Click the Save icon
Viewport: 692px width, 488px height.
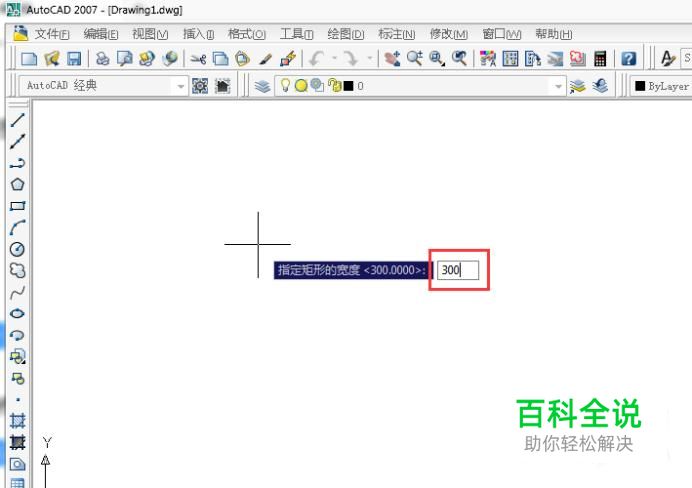[x=74, y=59]
